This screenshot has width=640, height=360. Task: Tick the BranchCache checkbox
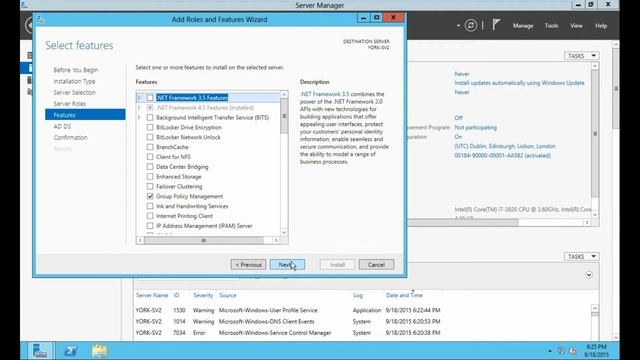[x=150, y=147]
